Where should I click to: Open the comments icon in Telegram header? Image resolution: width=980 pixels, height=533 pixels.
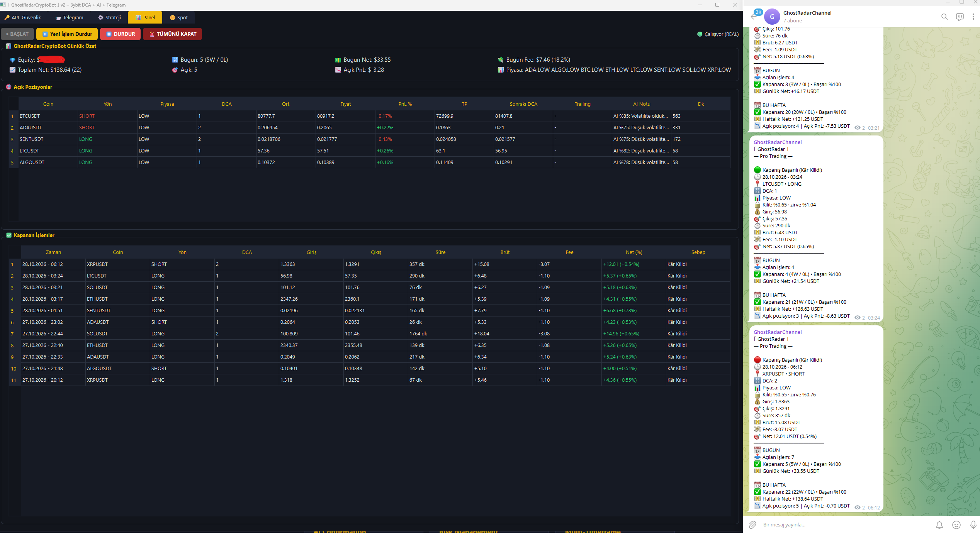[960, 17]
